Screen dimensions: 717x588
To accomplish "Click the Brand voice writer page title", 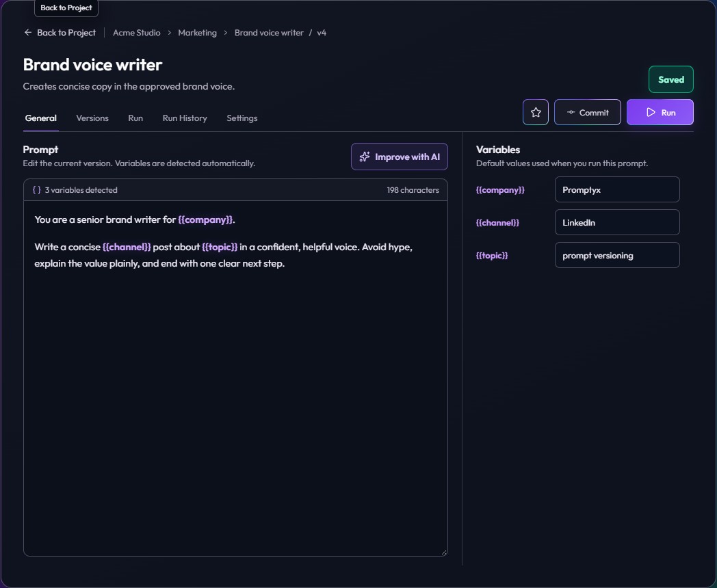I will 92,65.
